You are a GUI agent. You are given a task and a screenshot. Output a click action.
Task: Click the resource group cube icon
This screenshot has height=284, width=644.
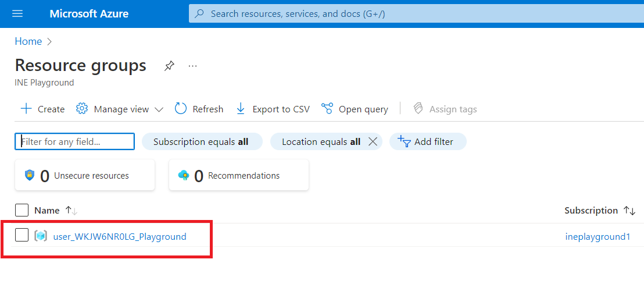click(x=41, y=236)
